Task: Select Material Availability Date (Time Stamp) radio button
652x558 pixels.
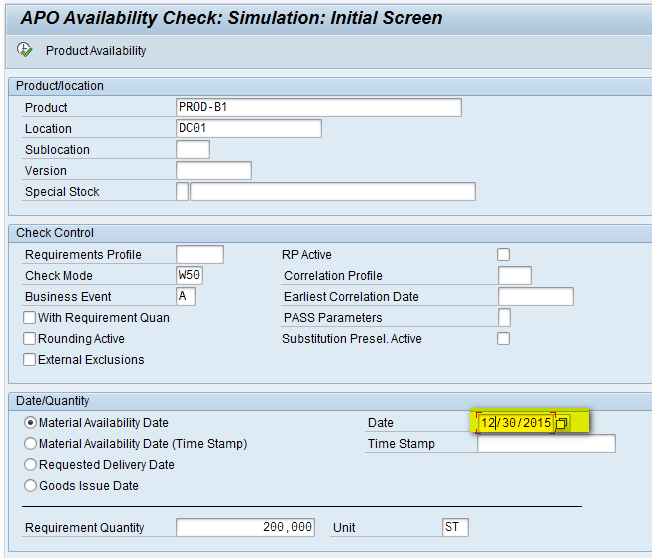Action: pos(30,444)
